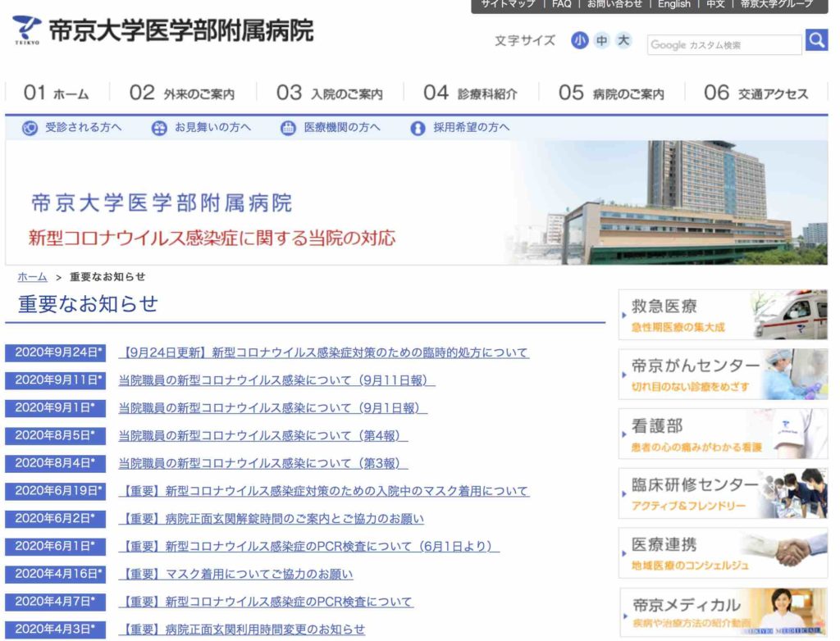Viewport: 840px width, 641px height.
Task: Click the ホーム breadcrumb link
Action: (32, 277)
